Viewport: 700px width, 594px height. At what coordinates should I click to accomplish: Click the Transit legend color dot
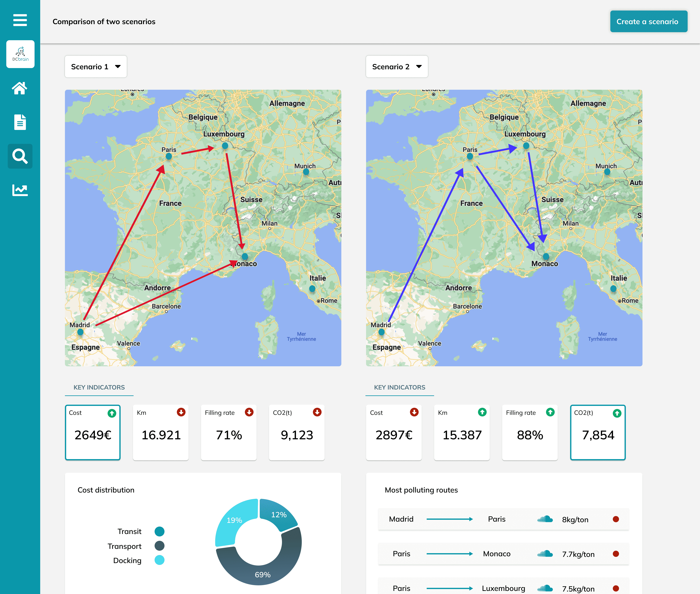[x=160, y=531]
